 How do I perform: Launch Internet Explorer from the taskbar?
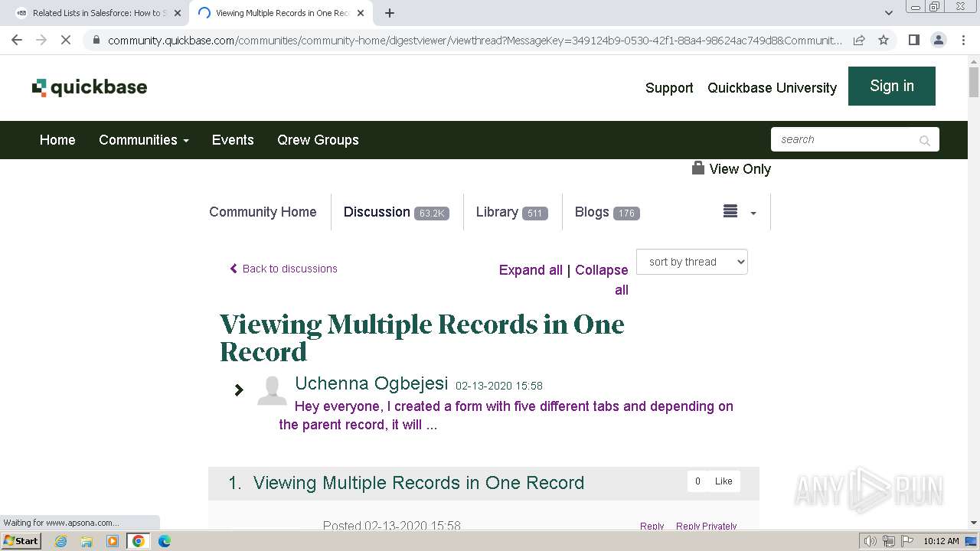click(x=60, y=541)
